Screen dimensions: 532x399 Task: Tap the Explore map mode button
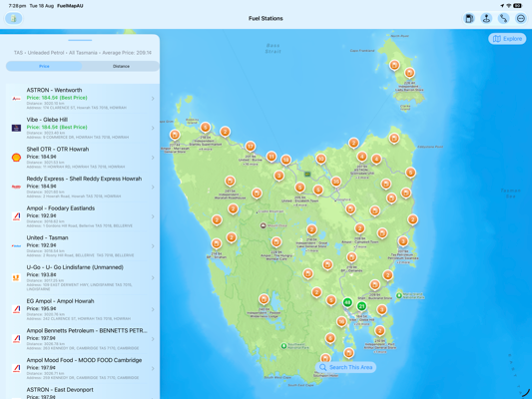point(507,39)
